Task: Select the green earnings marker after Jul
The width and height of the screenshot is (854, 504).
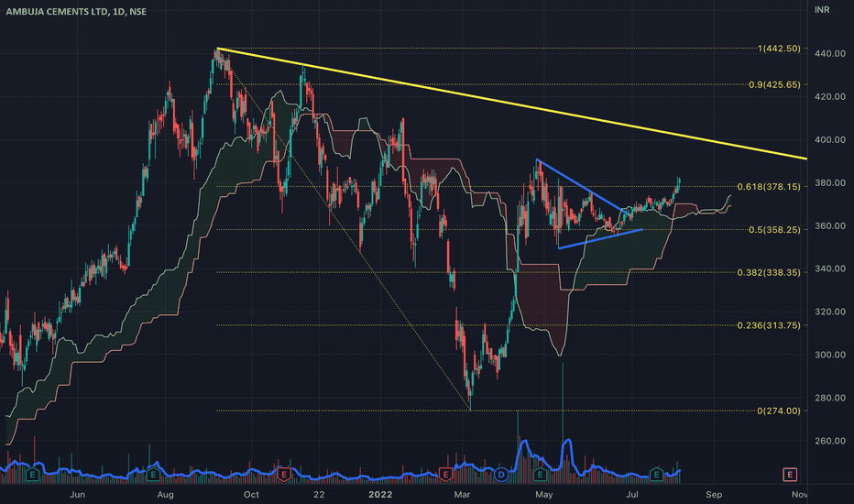Action: pos(656,475)
